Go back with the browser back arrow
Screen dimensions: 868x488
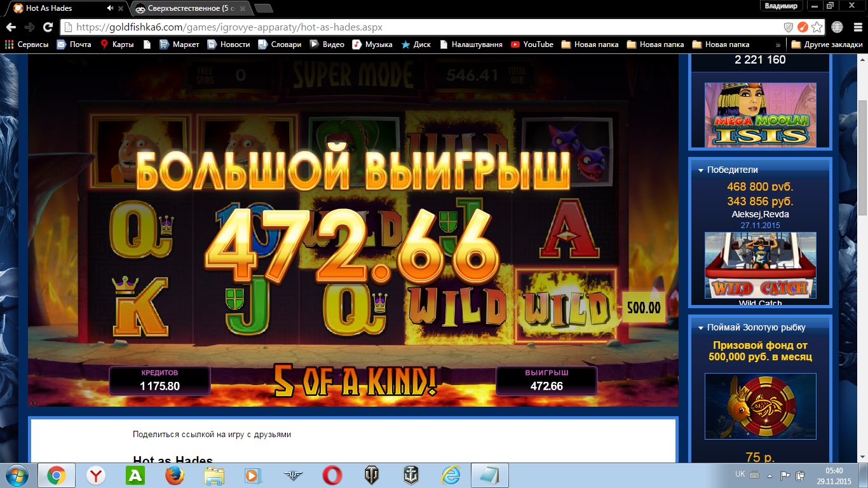(11, 27)
